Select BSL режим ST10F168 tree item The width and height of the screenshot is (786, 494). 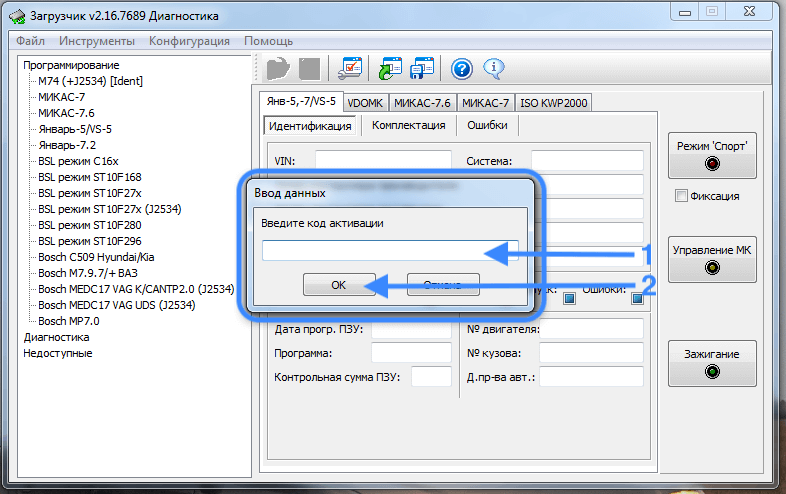tap(90, 177)
